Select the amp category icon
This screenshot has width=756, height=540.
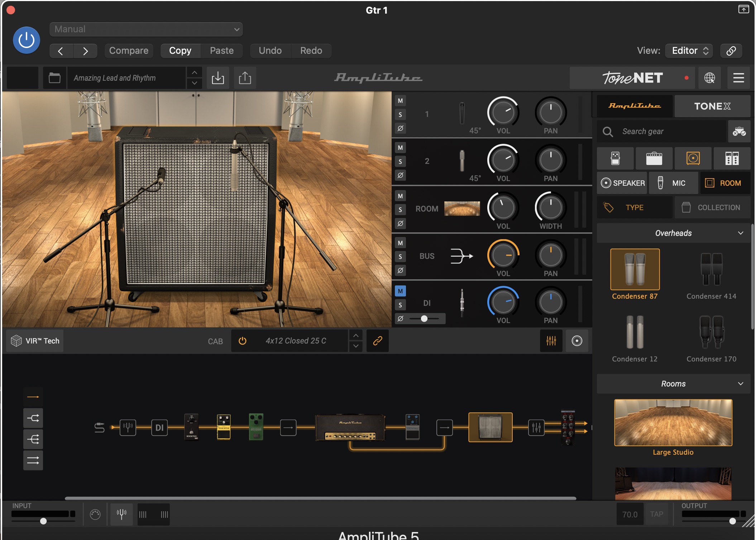coord(654,158)
